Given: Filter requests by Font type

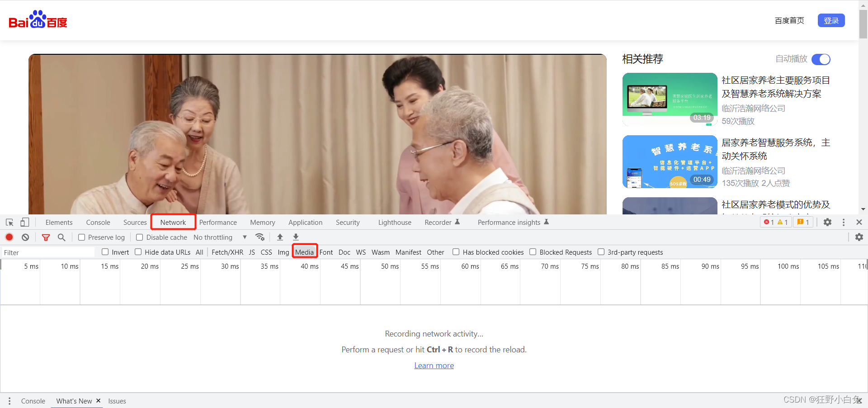Looking at the screenshot, I should (326, 252).
